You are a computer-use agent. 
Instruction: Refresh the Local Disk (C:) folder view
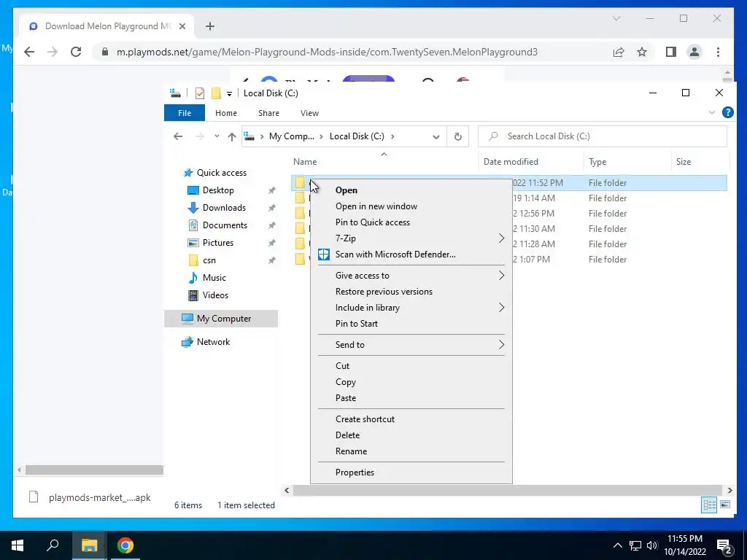coord(458,136)
